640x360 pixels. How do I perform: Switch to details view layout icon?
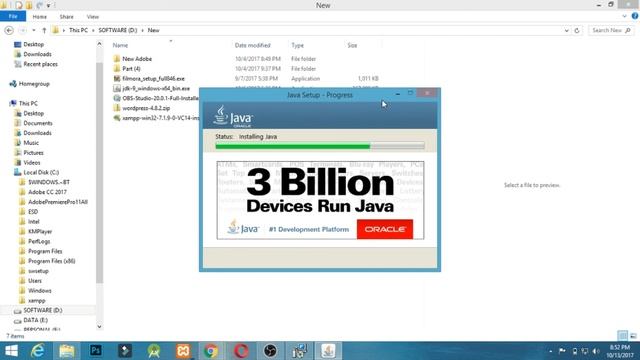(x=623, y=336)
